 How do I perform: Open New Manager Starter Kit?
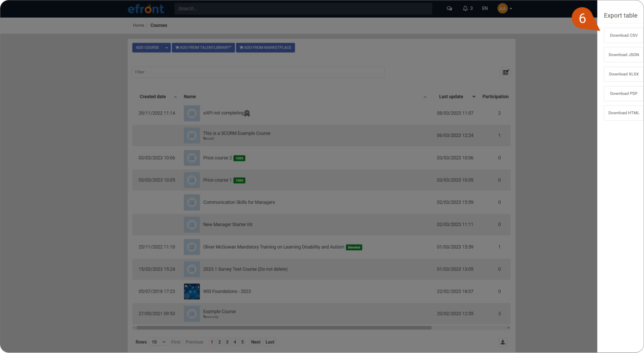(x=228, y=225)
